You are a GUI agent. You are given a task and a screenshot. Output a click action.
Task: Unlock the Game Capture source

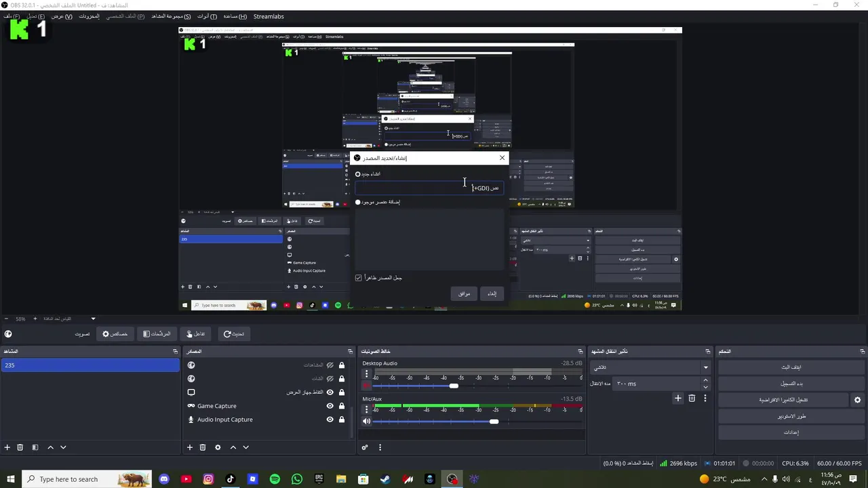pos(342,406)
